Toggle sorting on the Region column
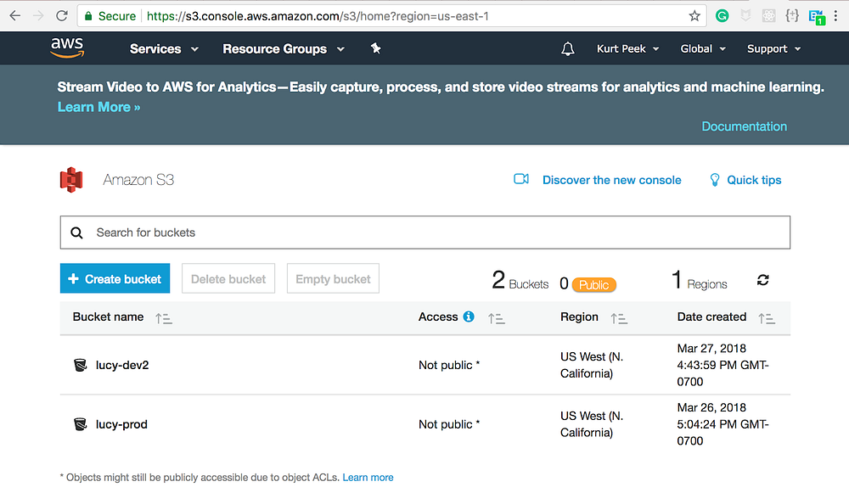 pyautogui.click(x=619, y=318)
